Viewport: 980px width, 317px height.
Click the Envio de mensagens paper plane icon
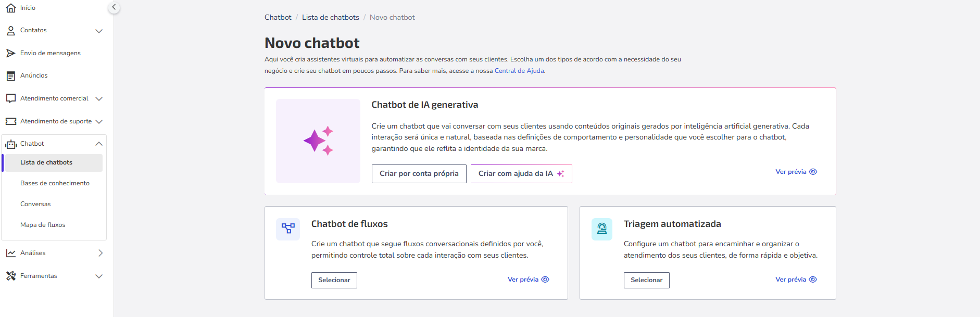pos(10,53)
